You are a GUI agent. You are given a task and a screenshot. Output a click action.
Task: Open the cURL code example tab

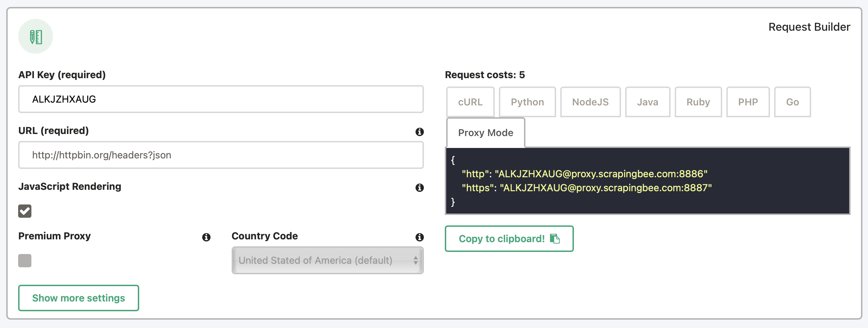click(x=470, y=102)
